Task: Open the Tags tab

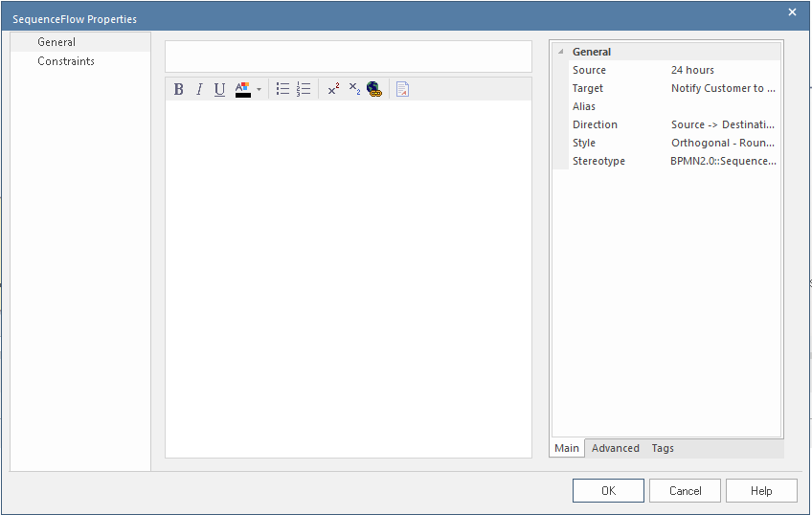Action: pos(663,448)
